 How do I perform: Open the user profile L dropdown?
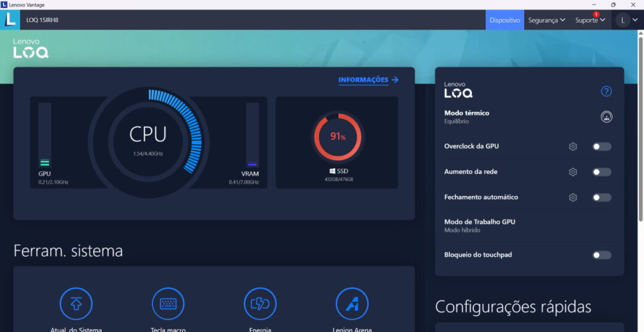(x=628, y=20)
